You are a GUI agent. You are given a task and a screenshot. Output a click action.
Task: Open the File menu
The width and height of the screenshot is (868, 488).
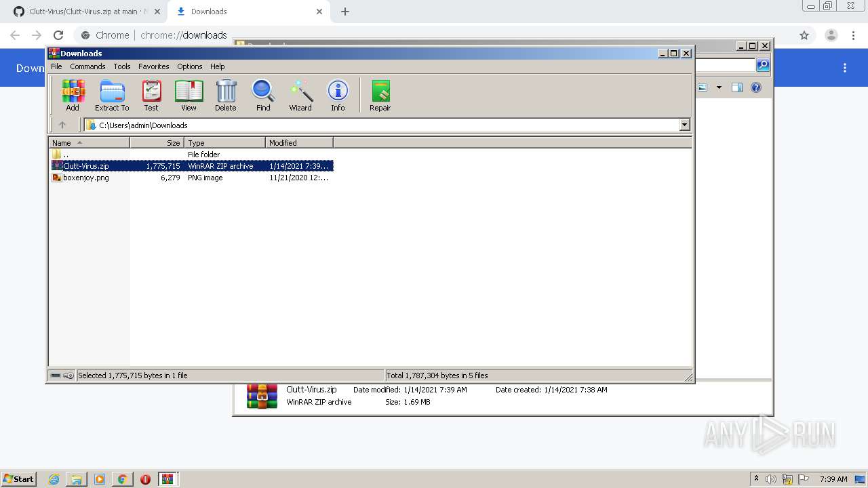56,66
